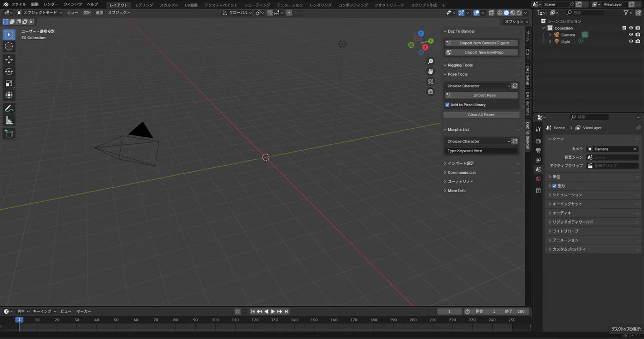
Task: Click Import New Genesis Figure button
Action: point(481,43)
